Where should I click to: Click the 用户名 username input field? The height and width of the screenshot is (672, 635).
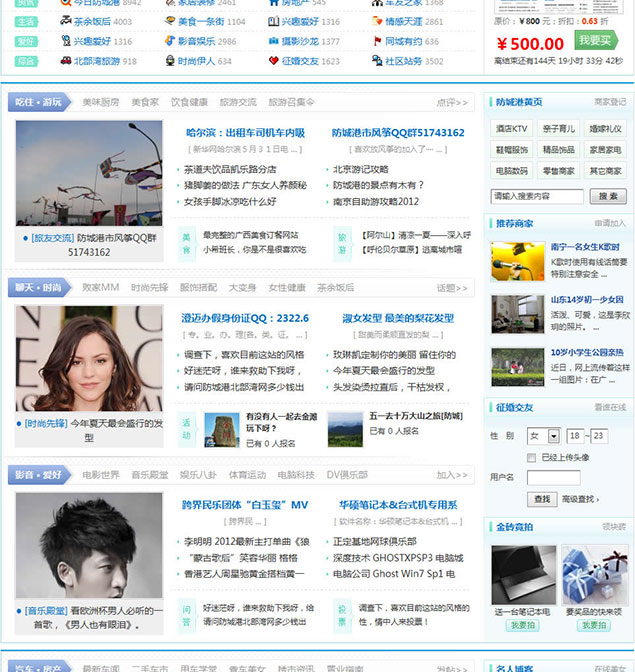point(553,478)
